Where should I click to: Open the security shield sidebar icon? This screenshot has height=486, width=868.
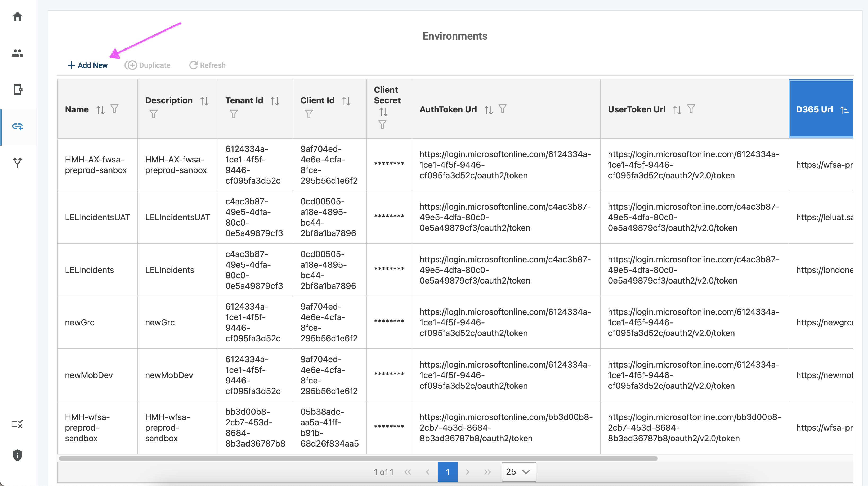tap(17, 455)
